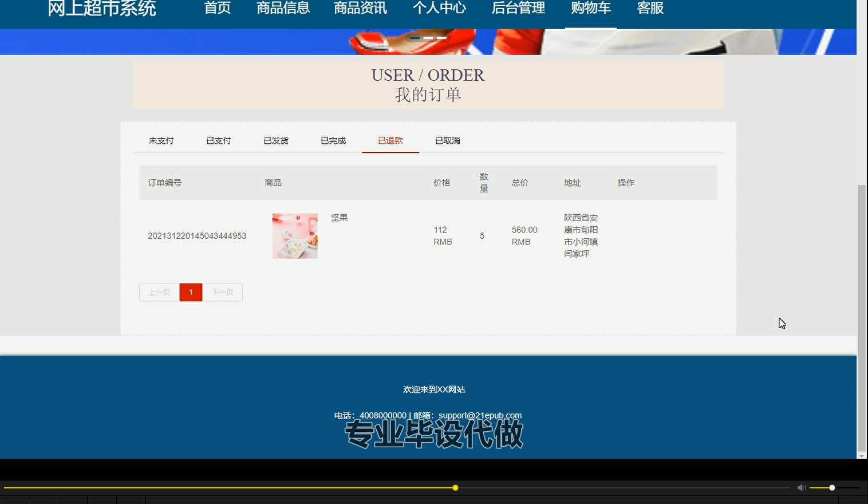
Task: Switch to the 未支付 order tab
Action: click(161, 140)
